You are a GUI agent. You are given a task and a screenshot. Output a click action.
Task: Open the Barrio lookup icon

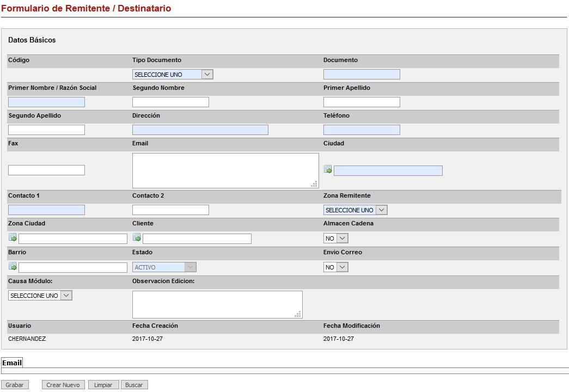[13, 267]
